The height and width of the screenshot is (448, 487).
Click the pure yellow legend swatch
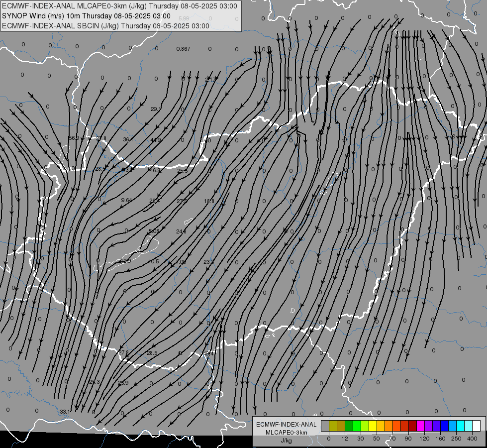pos(373,426)
